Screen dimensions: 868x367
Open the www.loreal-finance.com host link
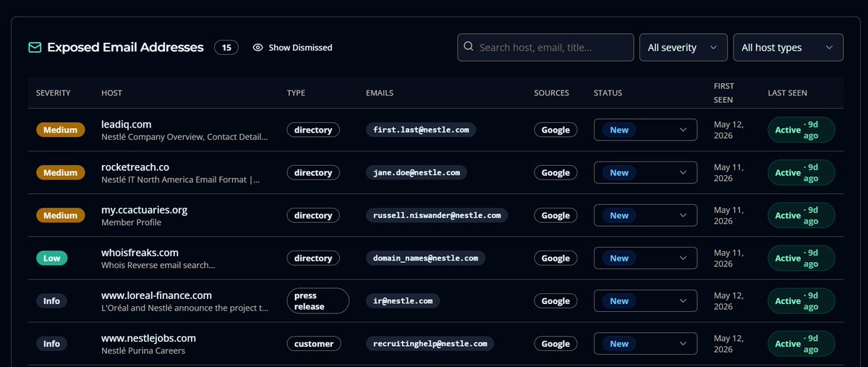click(156, 295)
